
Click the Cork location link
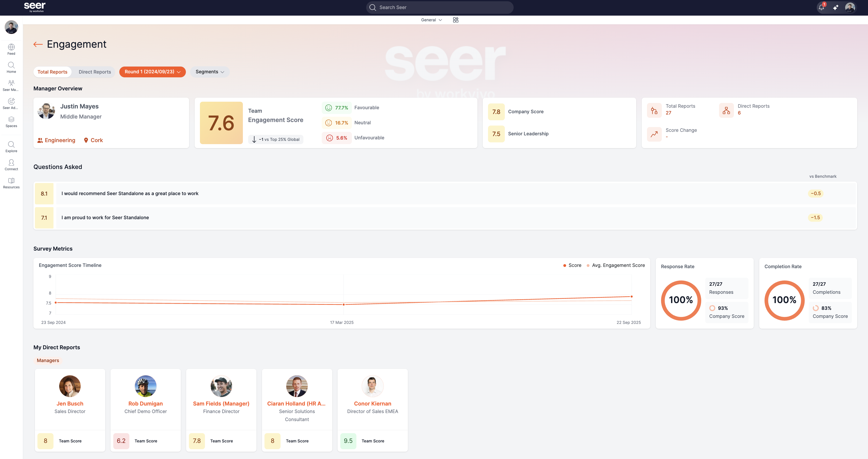point(93,140)
